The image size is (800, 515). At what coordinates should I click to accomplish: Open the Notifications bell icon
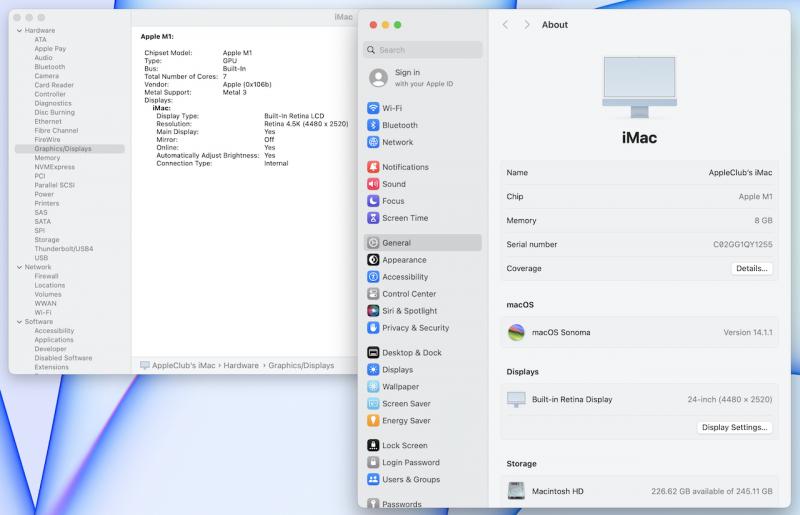click(x=373, y=167)
